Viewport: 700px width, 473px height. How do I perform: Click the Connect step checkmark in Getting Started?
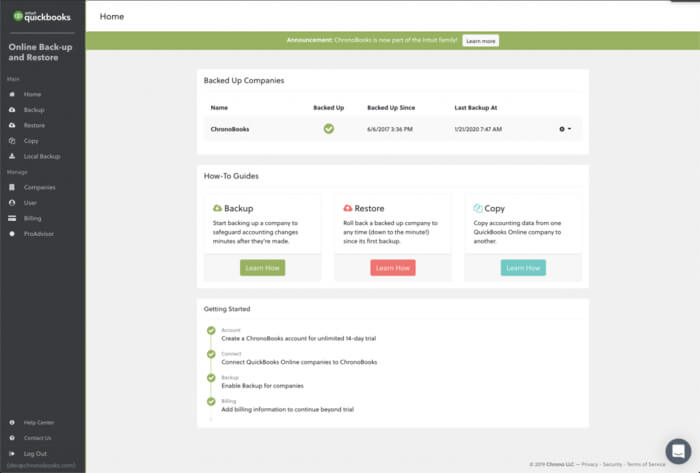click(211, 354)
